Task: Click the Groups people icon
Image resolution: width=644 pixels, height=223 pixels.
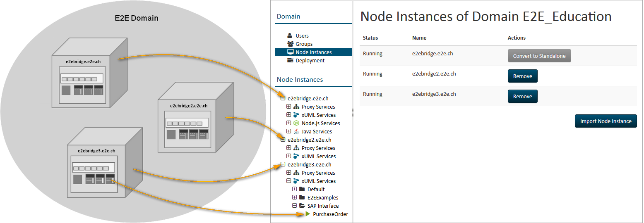Action: coord(290,44)
